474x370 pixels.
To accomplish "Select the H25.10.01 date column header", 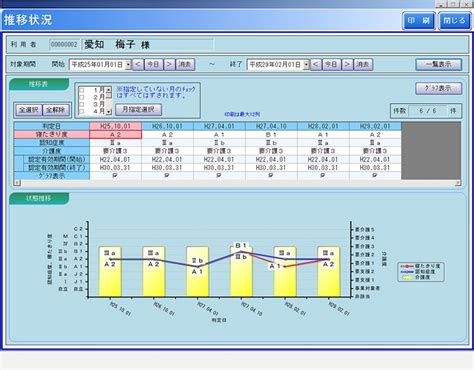I will 116,126.
